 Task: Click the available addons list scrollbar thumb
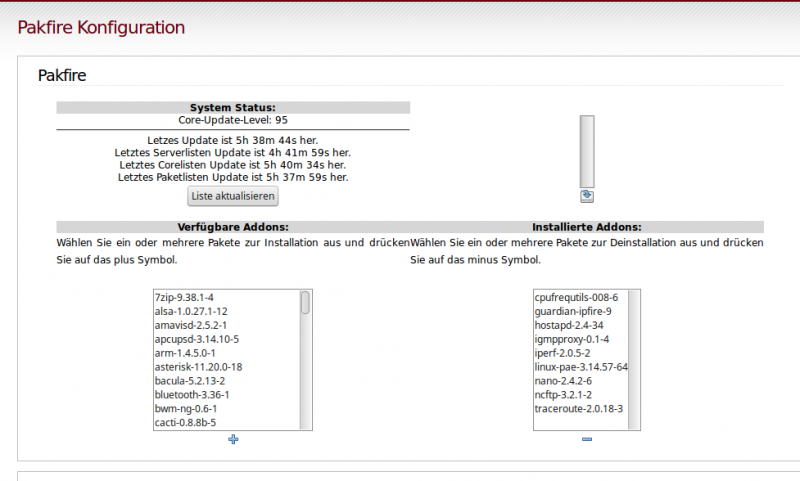click(x=305, y=302)
